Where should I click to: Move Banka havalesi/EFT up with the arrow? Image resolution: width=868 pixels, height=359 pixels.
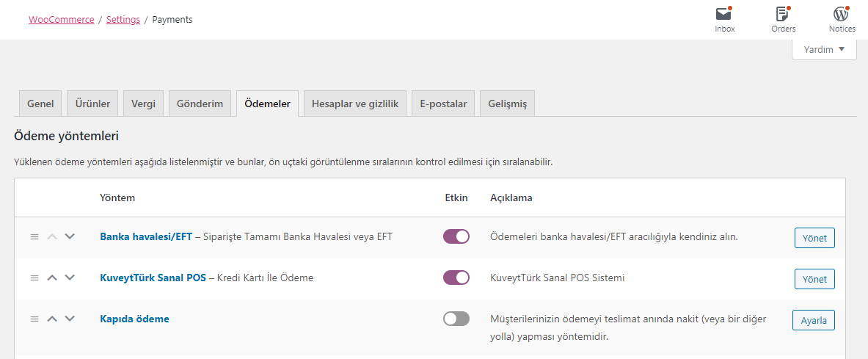tap(52, 236)
